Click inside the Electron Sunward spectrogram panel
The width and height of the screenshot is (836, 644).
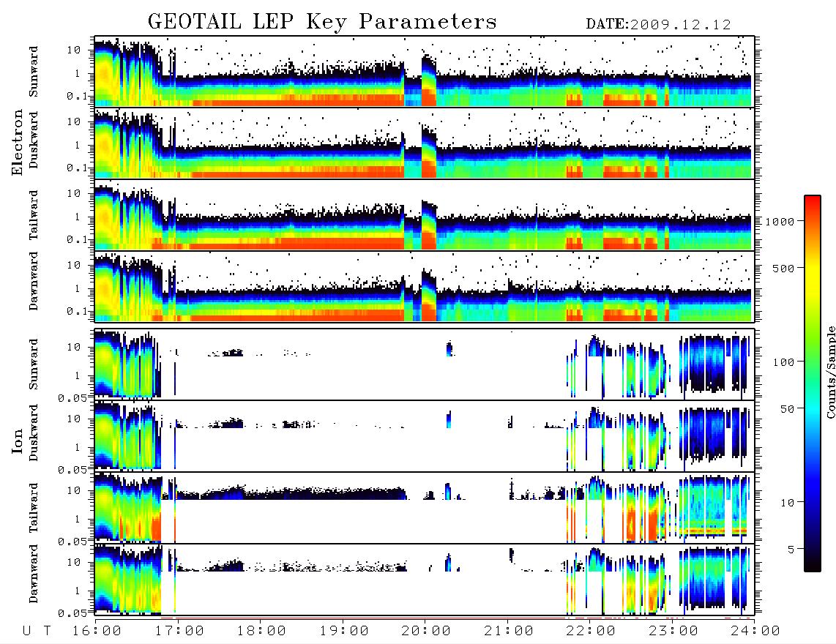point(425,72)
